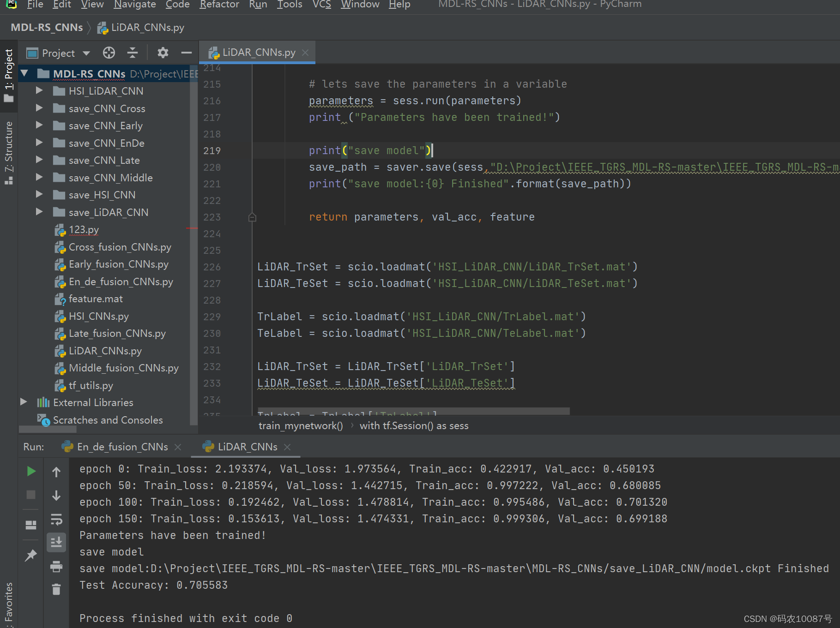The image size is (840, 628).
Task: Clear console with trash icon
Action: (56, 589)
